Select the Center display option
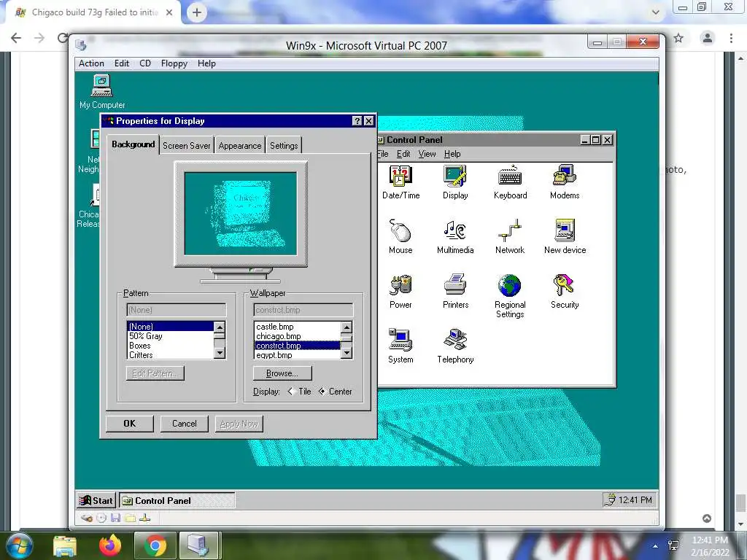This screenshot has height=560, width=747. [335, 392]
